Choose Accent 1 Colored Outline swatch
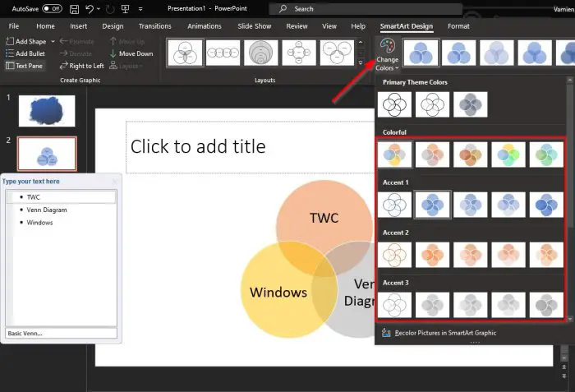 coord(394,205)
